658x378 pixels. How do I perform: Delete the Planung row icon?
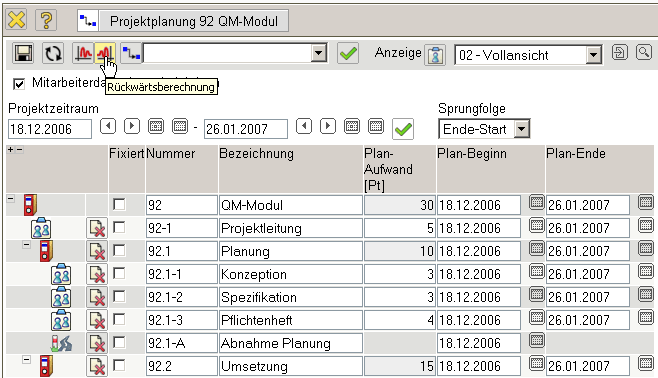point(97,251)
